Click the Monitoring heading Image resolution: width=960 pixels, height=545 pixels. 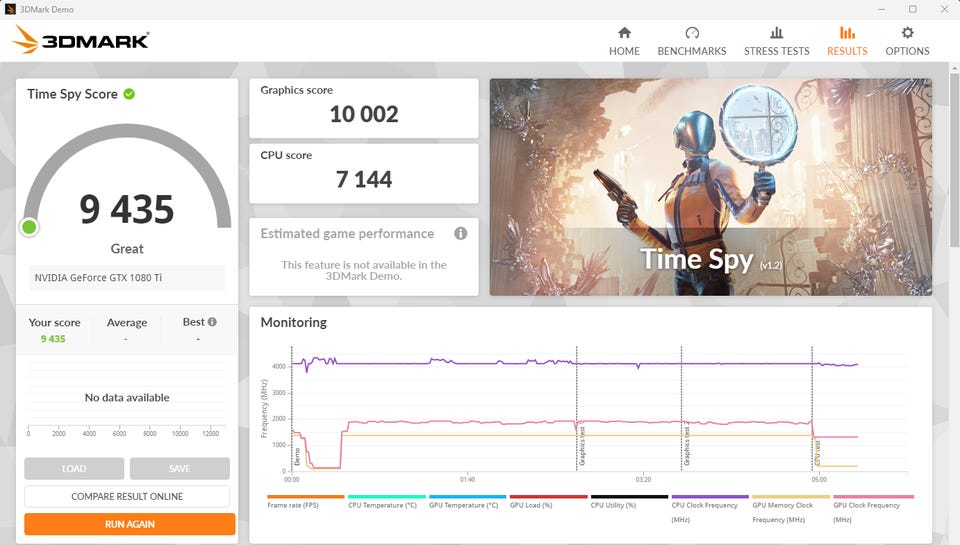pos(294,322)
